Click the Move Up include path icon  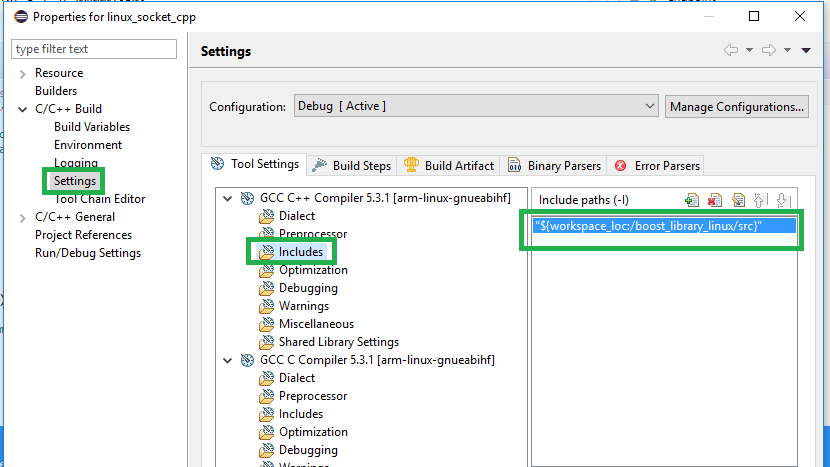click(x=761, y=200)
